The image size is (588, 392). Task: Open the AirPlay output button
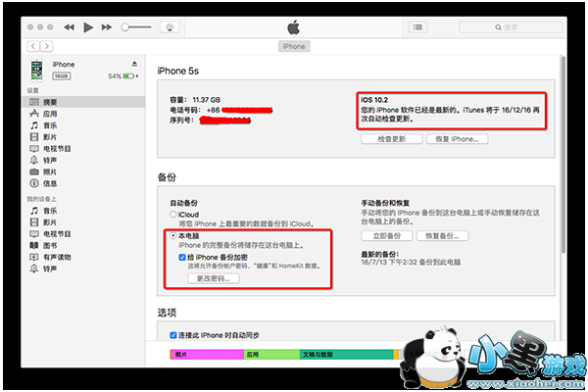point(170,27)
